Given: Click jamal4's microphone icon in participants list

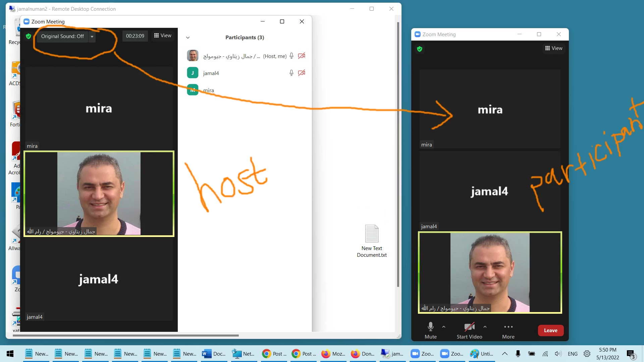Looking at the screenshot, I should pyautogui.click(x=291, y=73).
